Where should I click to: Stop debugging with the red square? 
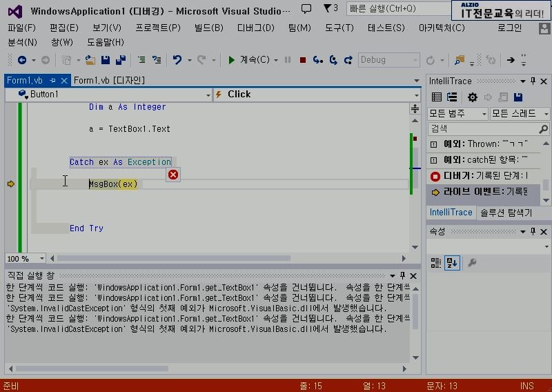point(302,60)
